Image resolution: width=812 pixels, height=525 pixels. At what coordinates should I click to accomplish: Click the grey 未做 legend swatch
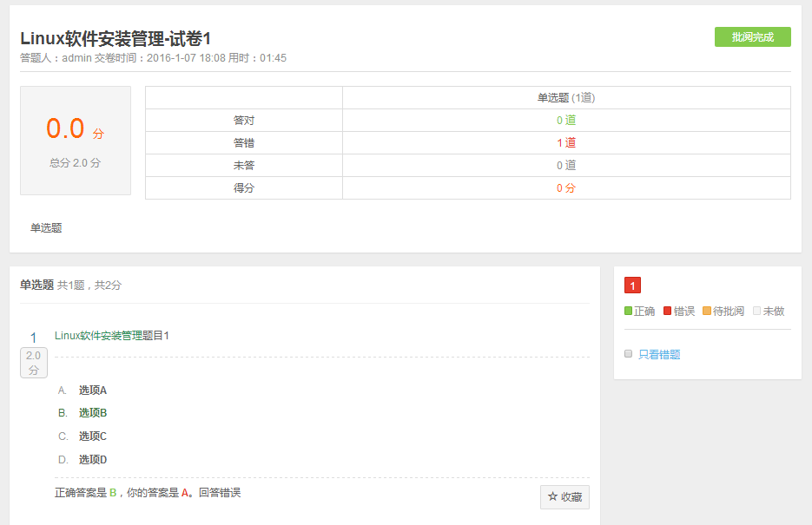coord(756,311)
